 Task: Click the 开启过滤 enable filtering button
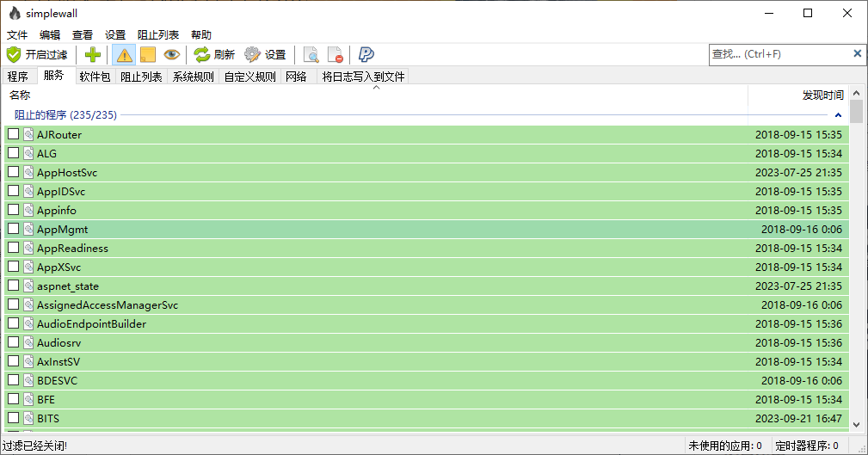point(37,54)
